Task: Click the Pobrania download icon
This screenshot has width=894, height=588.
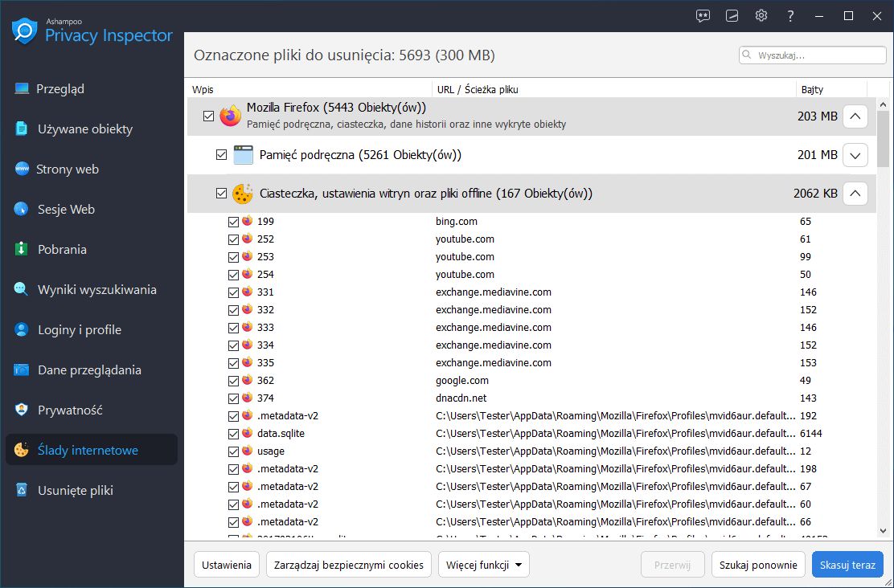Action: point(21,249)
